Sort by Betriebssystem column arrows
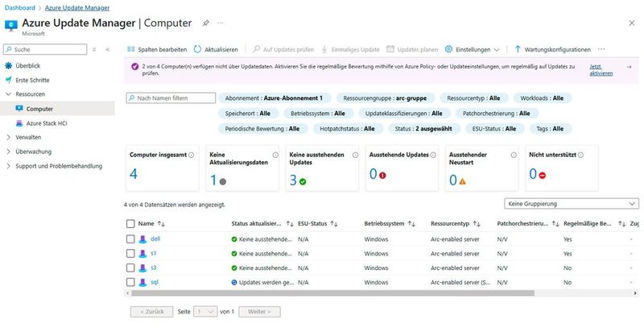The height and width of the screenshot is (328, 644). pos(411,224)
